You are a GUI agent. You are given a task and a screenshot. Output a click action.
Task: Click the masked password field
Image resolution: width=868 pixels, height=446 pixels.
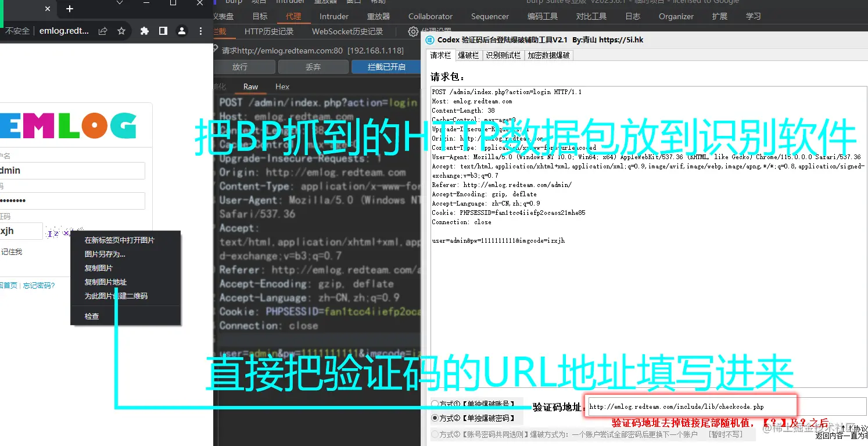point(71,200)
